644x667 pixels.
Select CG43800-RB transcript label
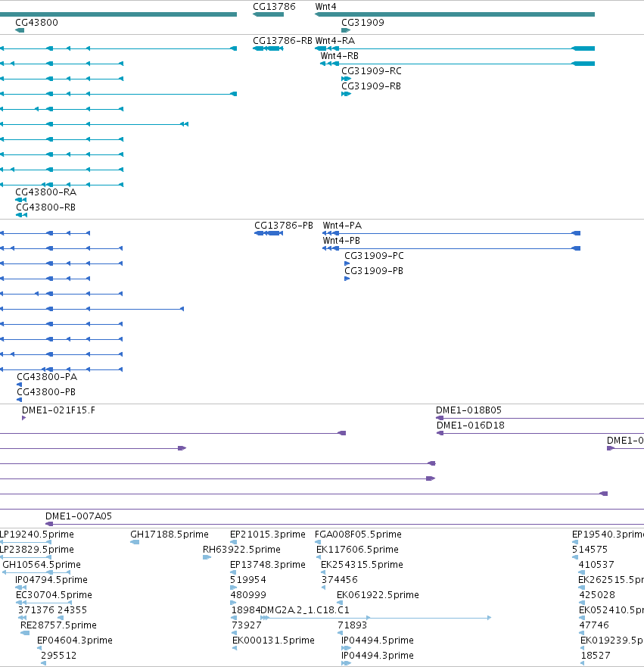coord(46,207)
